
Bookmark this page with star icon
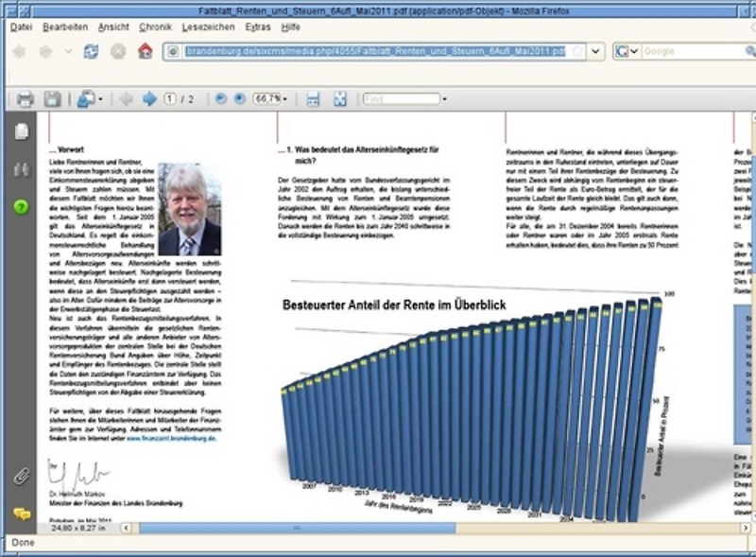click(x=577, y=51)
